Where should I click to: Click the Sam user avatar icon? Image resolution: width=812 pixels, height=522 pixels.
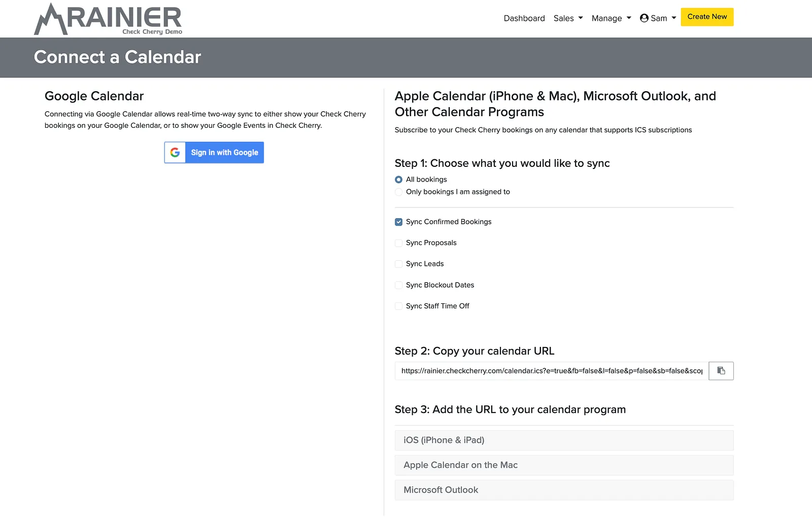[644, 18]
